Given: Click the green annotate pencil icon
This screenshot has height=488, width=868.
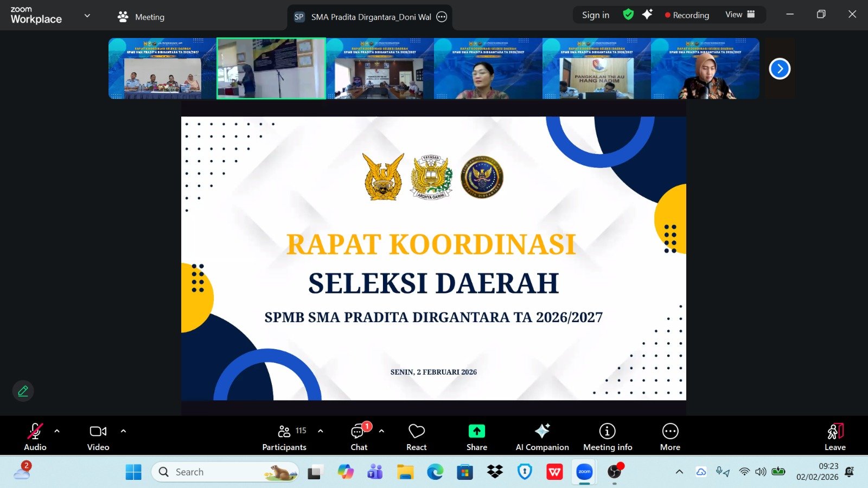Looking at the screenshot, I should (x=23, y=391).
